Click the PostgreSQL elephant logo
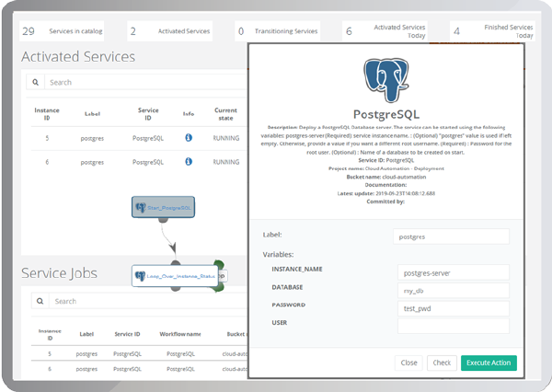 click(x=386, y=80)
